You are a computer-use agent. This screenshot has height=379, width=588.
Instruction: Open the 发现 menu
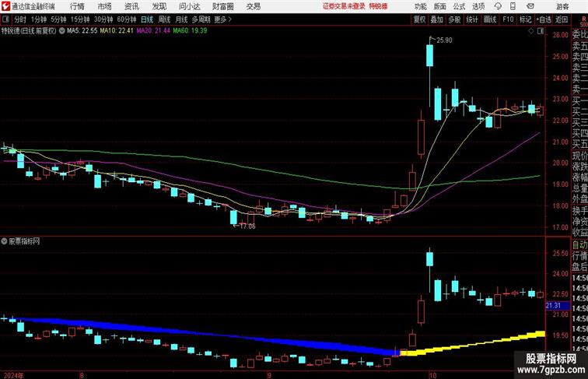(x=159, y=6)
